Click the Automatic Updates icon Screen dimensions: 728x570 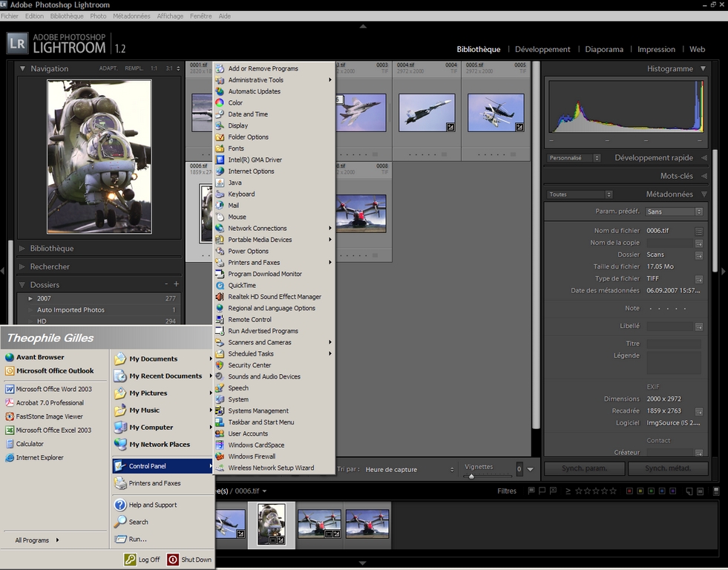(x=220, y=91)
